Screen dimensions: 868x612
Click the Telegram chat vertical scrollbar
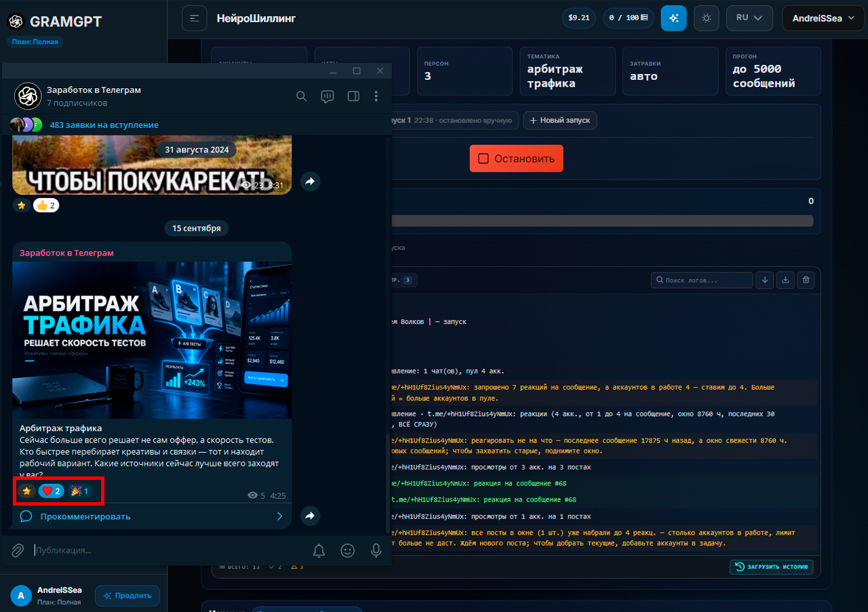coord(388,483)
